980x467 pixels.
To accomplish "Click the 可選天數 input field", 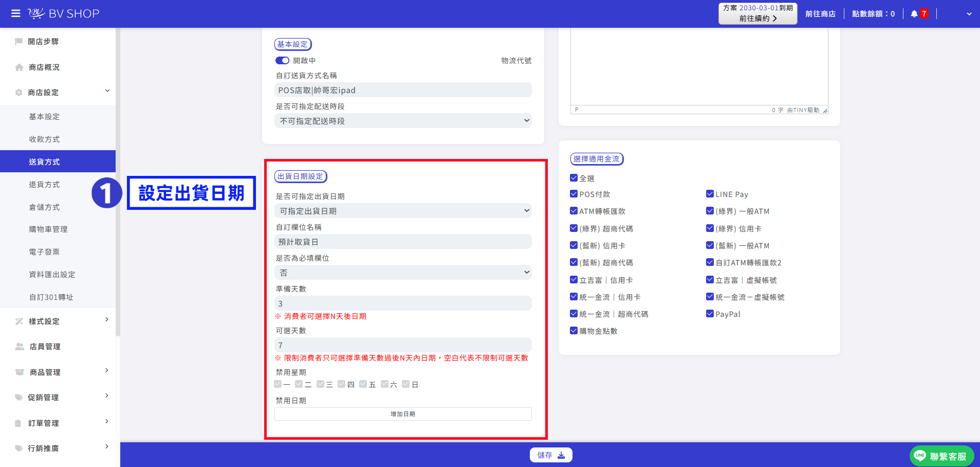I will coord(403,345).
